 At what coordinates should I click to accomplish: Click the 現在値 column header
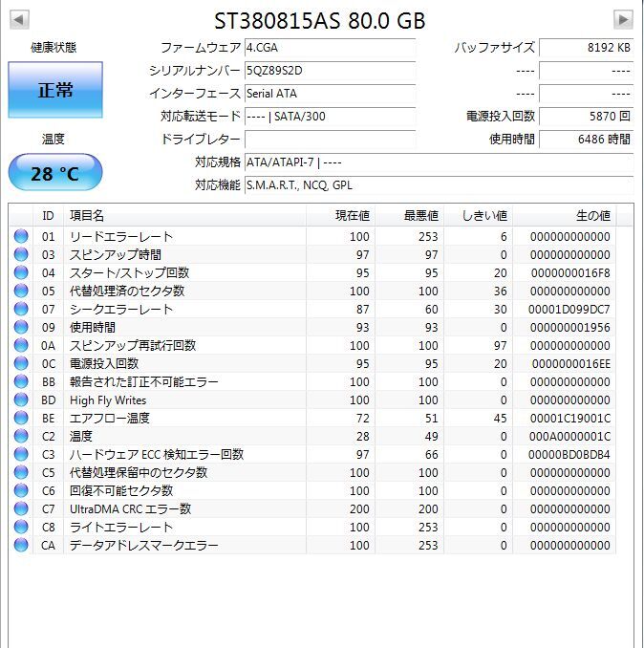coord(340,215)
